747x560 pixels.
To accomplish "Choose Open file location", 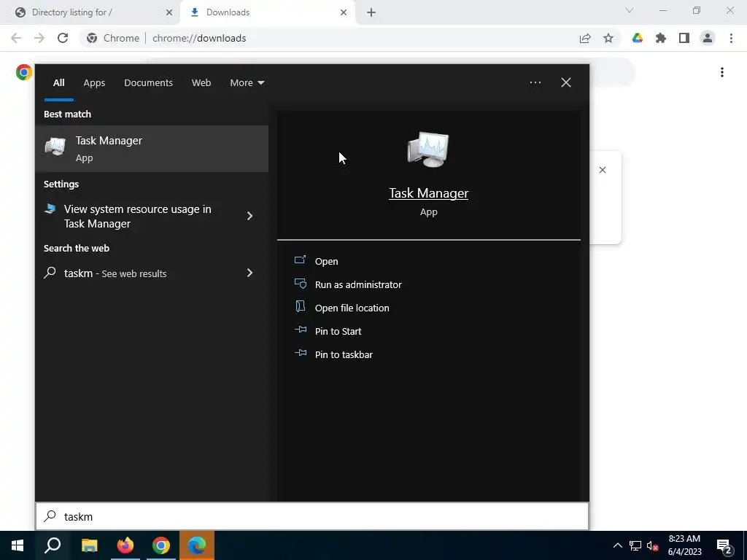I will pyautogui.click(x=352, y=308).
